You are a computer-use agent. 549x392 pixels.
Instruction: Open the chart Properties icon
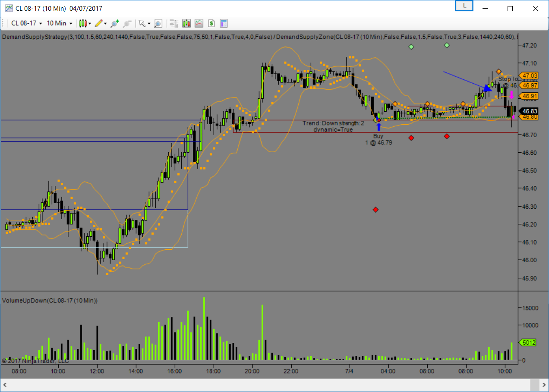tap(224, 23)
